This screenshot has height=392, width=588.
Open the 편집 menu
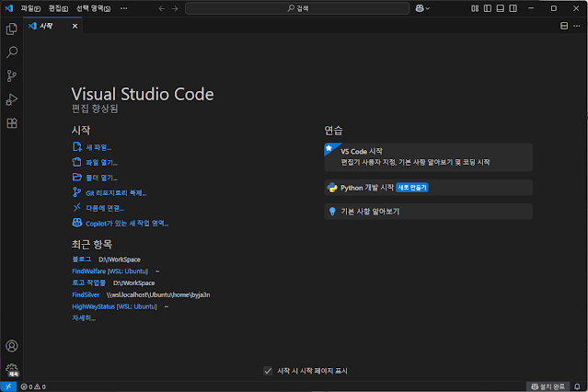coord(58,8)
